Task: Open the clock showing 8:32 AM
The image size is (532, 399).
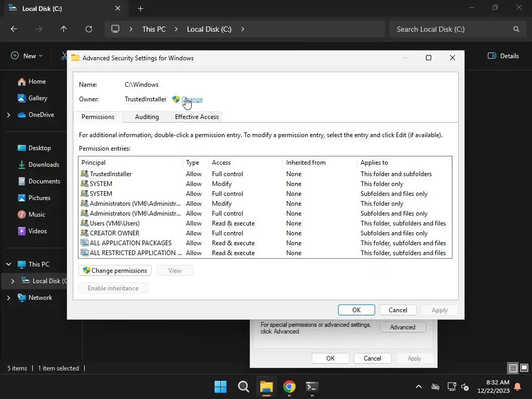Action: pyautogui.click(x=494, y=387)
